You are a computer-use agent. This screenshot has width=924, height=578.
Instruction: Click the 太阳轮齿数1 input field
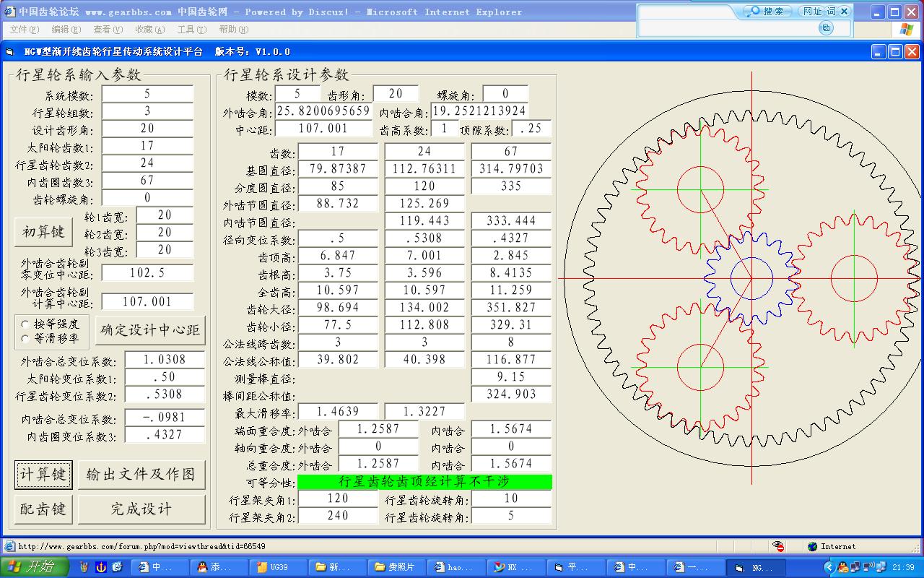pyautogui.click(x=147, y=146)
